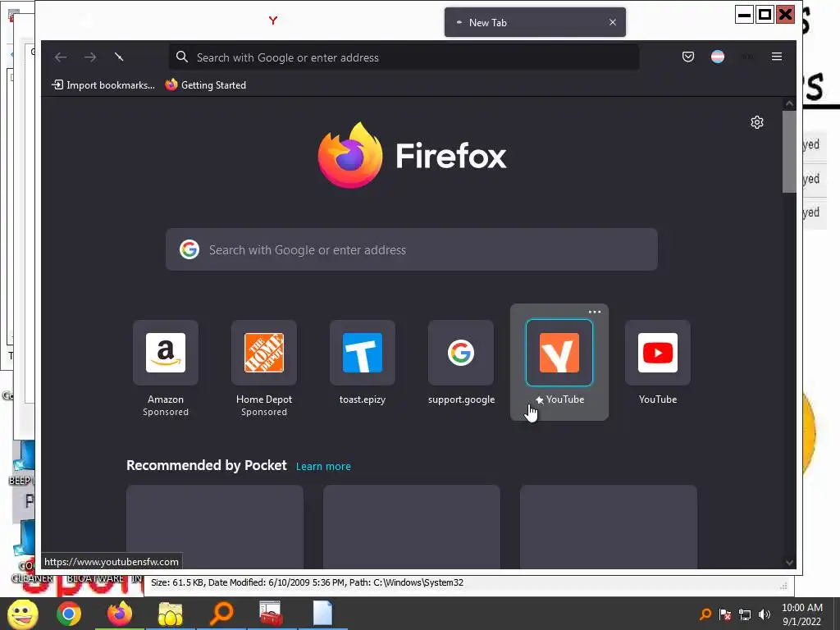Click the flag with red X tray icon
The width and height of the screenshot is (840, 630).
tap(725, 614)
